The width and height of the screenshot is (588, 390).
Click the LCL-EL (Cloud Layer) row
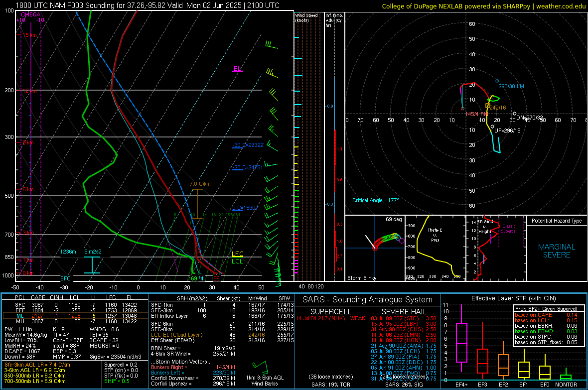click(222, 335)
